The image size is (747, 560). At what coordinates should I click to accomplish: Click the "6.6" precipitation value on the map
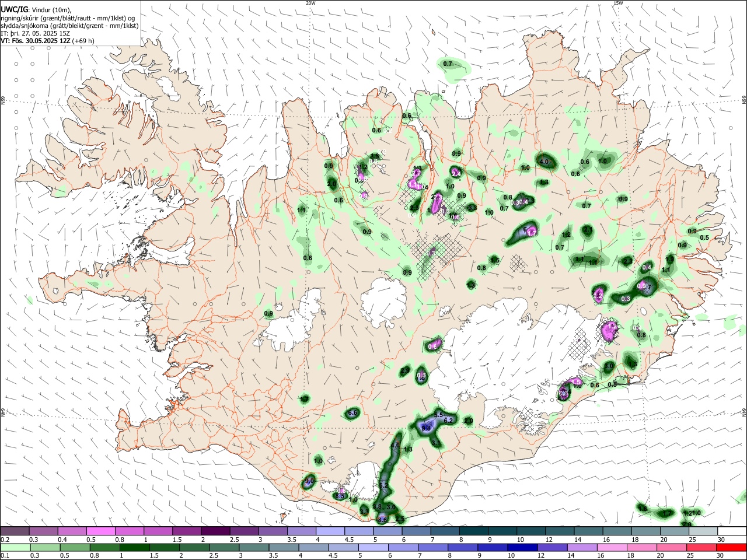[x=352, y=413]
